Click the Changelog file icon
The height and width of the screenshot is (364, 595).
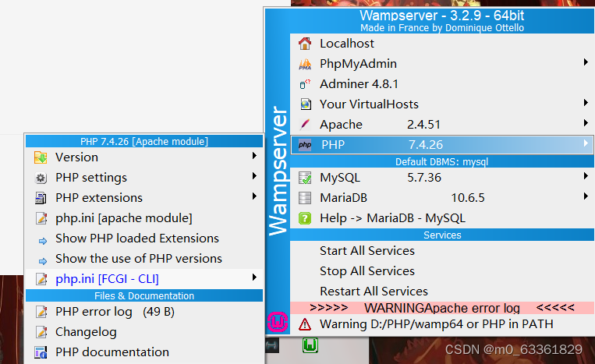tap(41, 332)
